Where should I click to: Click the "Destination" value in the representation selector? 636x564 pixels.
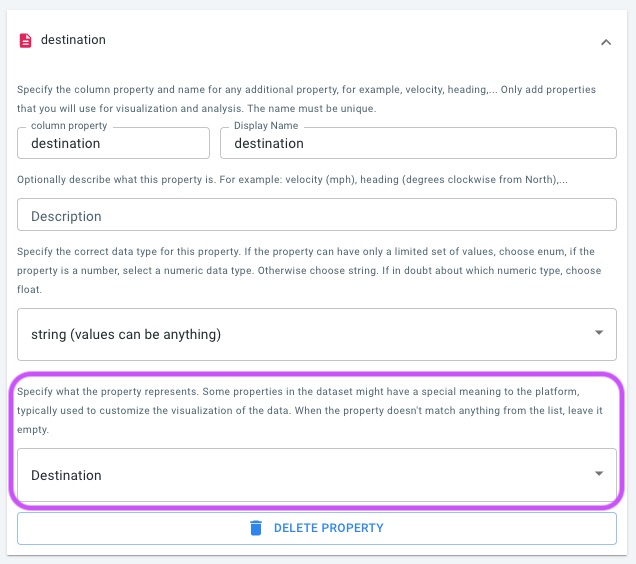tap(67, 475)
